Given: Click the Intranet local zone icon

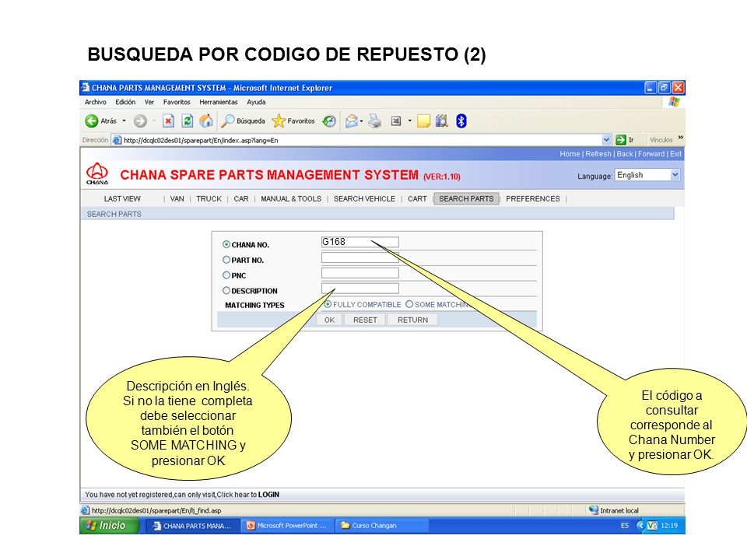Looking at the screenshot, I should 594,510.
